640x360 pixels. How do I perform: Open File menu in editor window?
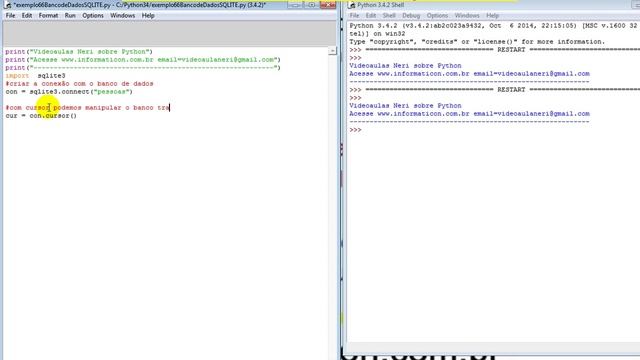click(10, 16)
